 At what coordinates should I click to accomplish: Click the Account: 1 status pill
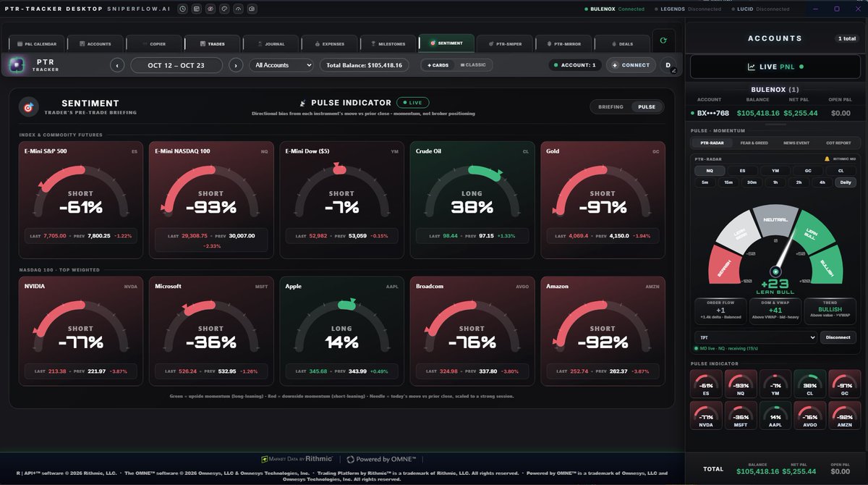pos(574,65)
